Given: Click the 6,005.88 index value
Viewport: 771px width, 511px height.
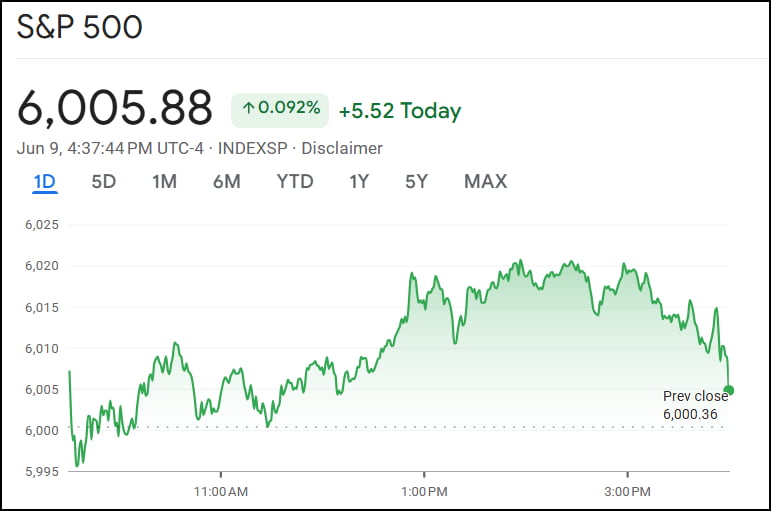Looking at the screenshot, I should tap(115, 107).
